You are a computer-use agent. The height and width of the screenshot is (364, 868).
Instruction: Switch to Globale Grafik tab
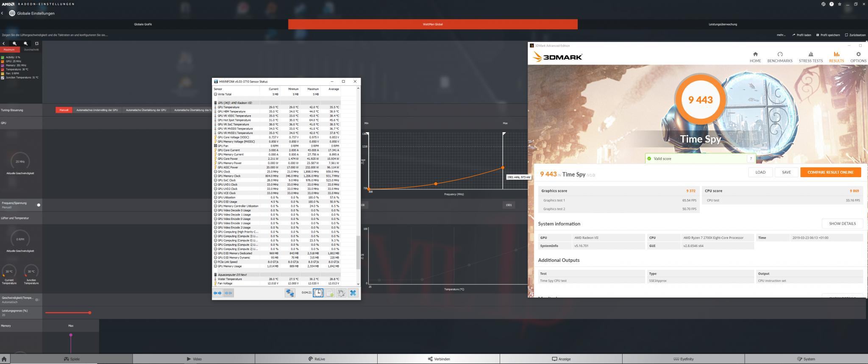pyautogui.click(x=143, y=24)
